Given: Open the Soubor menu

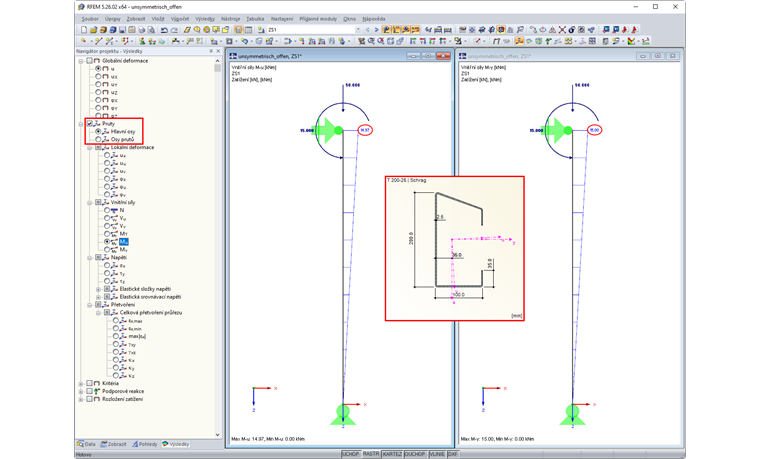Looking at the screenshot, I should click(x=90, y=19).
